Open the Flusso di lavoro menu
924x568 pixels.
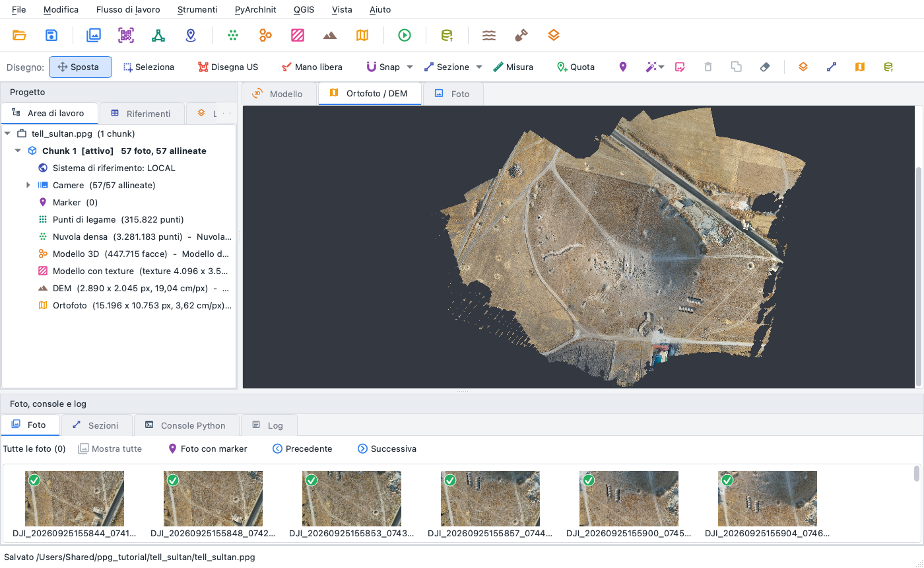click(x=128, y=9)
